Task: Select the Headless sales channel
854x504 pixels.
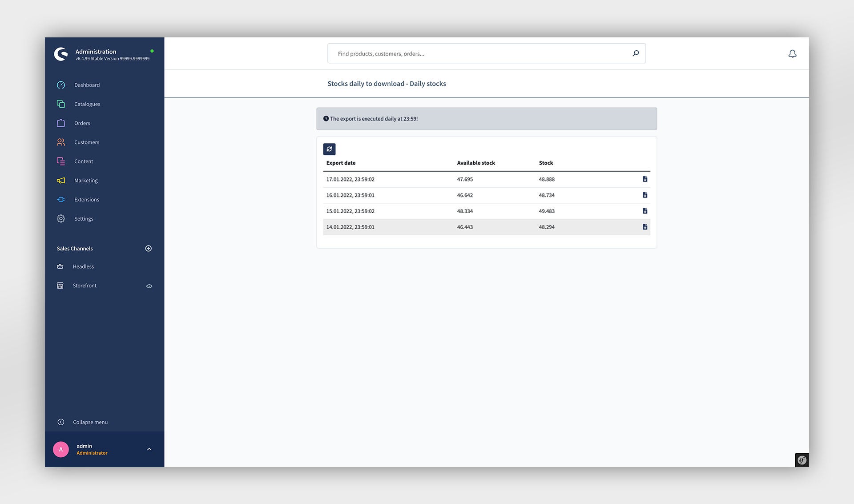Action: tap(83, 266)
